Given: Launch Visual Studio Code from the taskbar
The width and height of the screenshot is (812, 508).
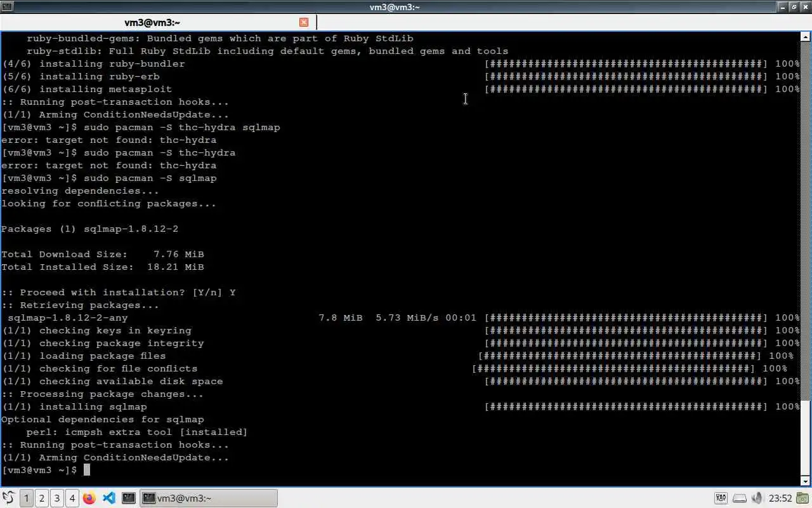Looking at the screenshot, I should [109, 498].
